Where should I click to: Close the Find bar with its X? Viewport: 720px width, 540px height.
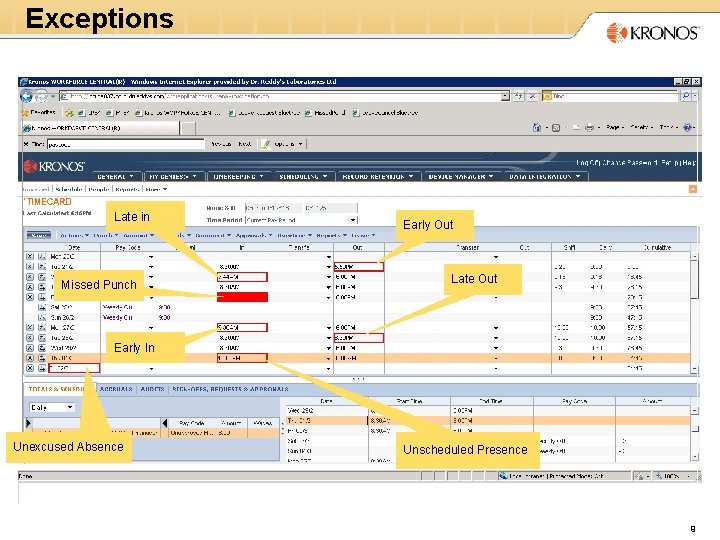pos(26,144)
